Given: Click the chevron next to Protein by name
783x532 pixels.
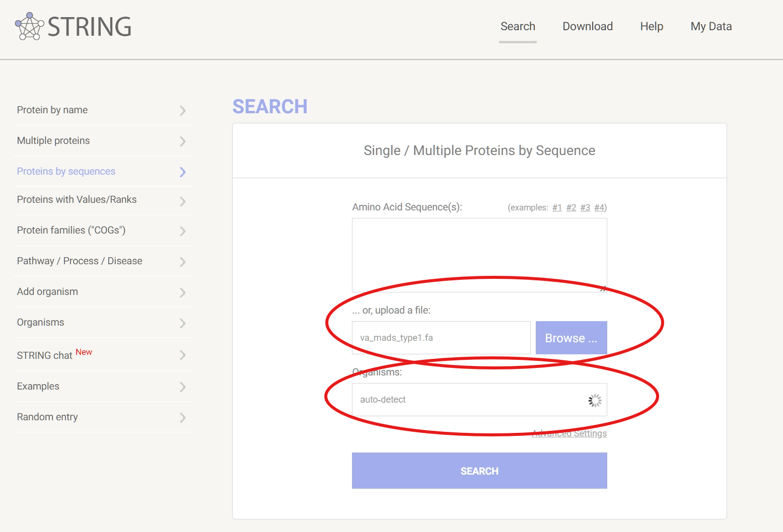Looking at the screenshot, I should click(183, 111).
